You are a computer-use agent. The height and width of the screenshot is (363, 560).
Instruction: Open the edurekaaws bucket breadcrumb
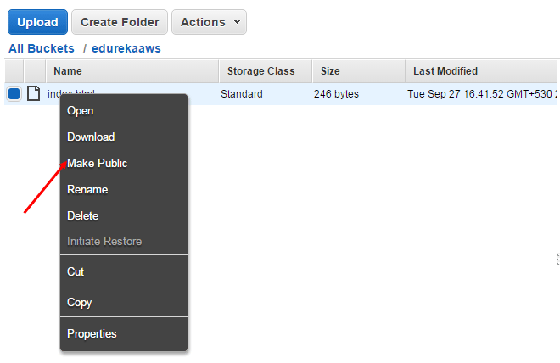click(x=126, y=49)
